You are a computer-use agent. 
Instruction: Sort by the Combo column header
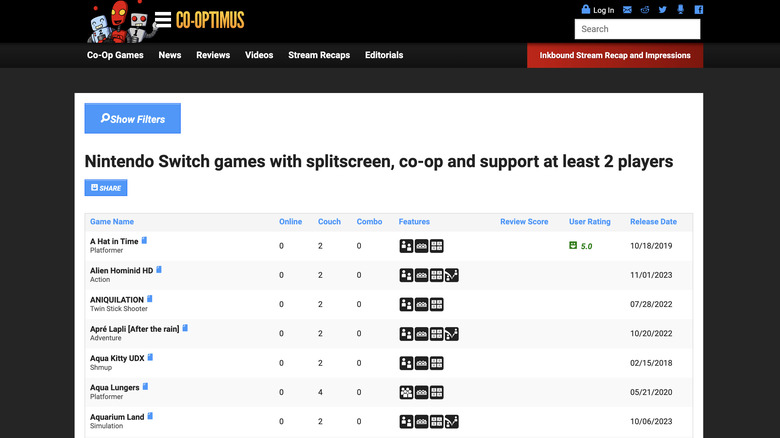point(369,221)
